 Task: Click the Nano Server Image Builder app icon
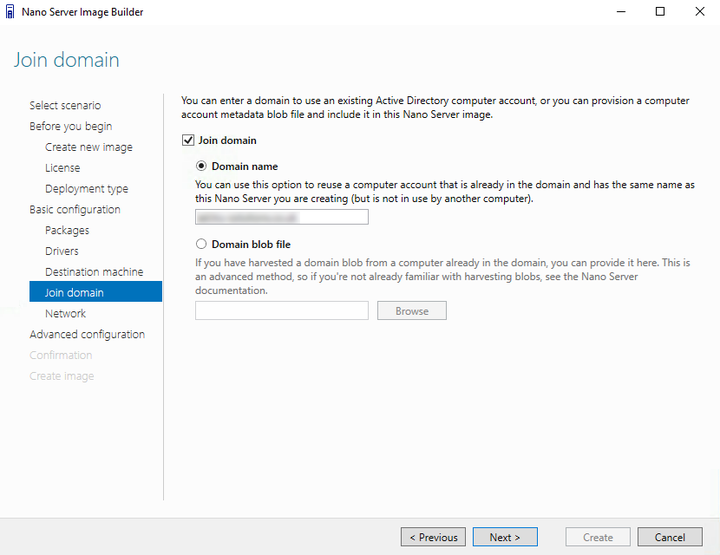coord(10,11)
